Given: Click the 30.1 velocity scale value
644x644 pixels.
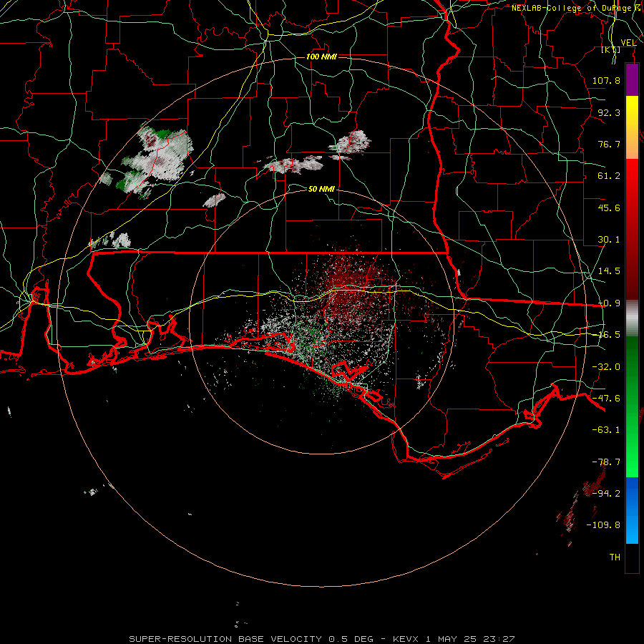Looking at the screenshot, I should pyautogui.click(x=609, y=240).
